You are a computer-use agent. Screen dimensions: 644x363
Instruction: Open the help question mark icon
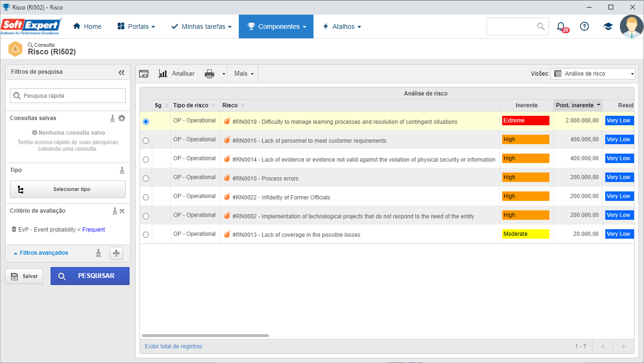point(584,26)
